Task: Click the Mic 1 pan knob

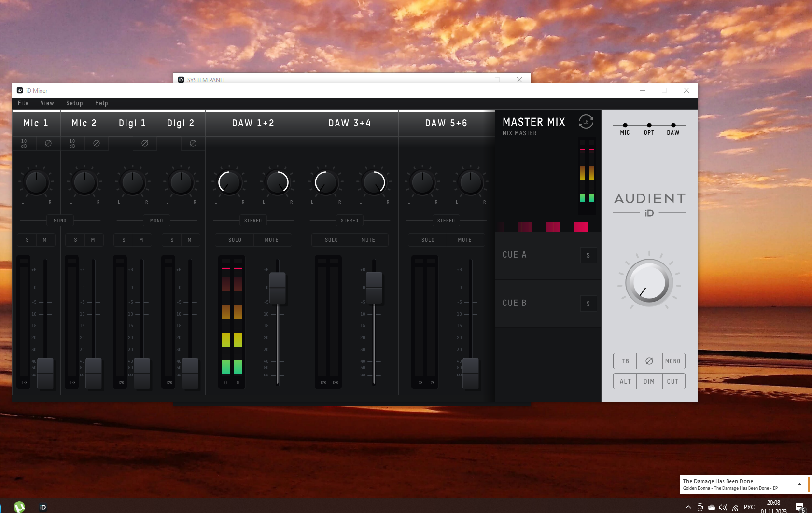Action: pos(36,182)
